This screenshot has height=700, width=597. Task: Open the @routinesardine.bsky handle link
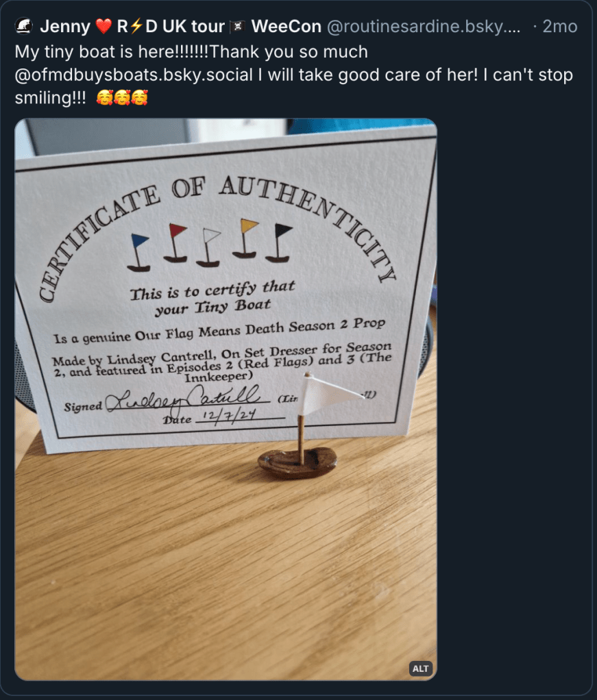(x=423, y=27)
